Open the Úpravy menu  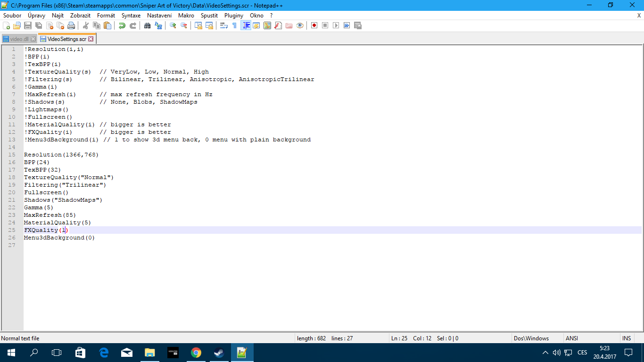pos(37,16)
